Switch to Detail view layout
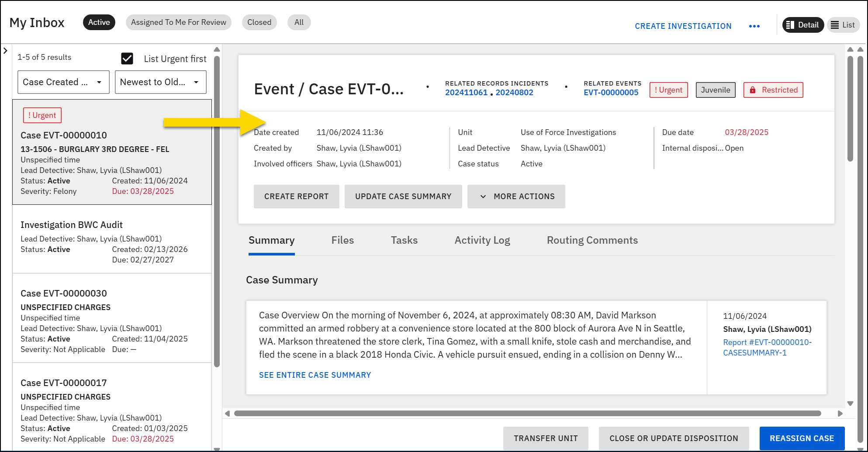 pyautogui.click(x=803, y=25)
